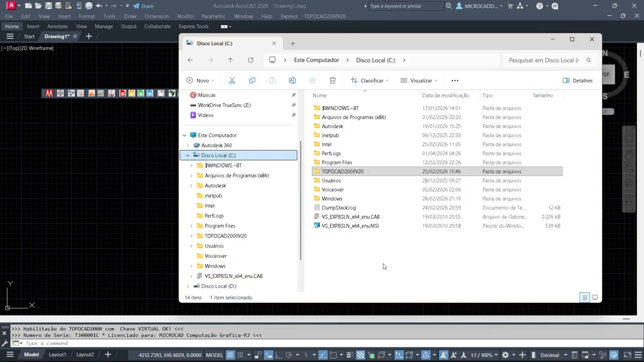This screenshot has width=644, height=362.
Task: Select the Start file tab
Action: [x=29, y=36]
